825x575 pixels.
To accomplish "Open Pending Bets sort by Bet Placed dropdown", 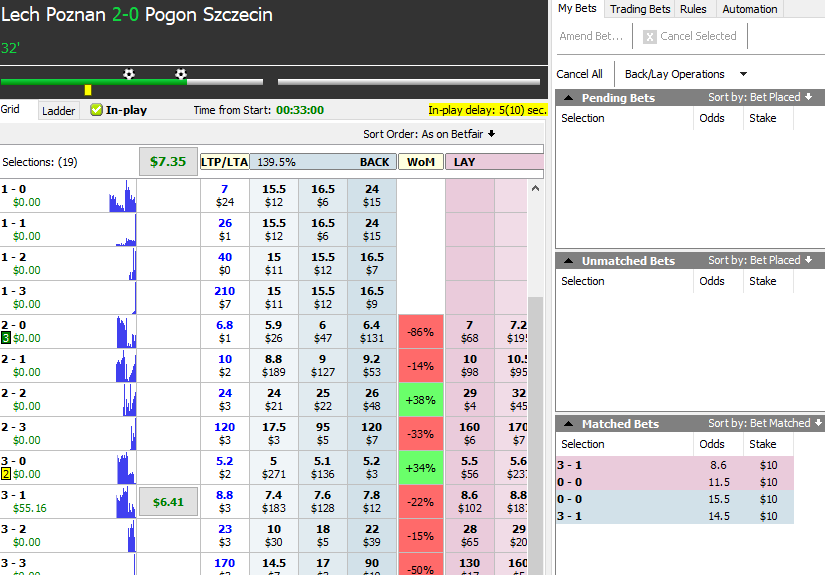I will pyautogui.click(x=760, y=97).
